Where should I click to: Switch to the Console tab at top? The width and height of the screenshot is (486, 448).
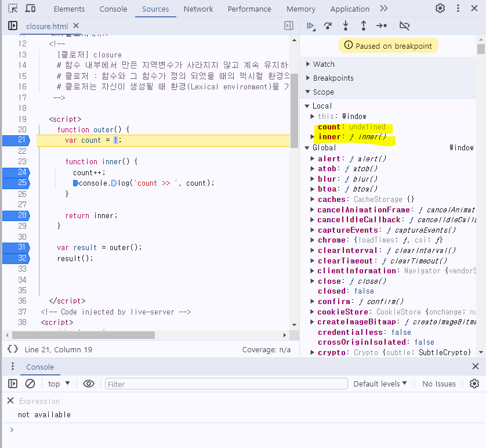[113, 9]
